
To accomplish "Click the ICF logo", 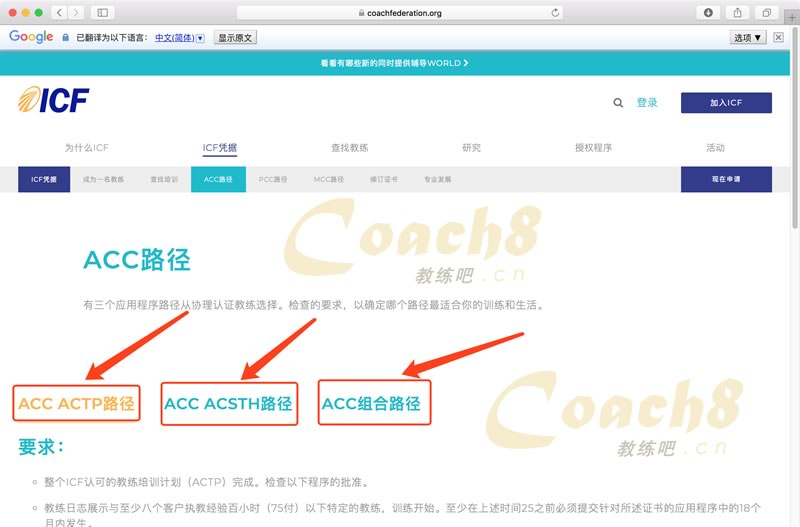I will point(53,100).
